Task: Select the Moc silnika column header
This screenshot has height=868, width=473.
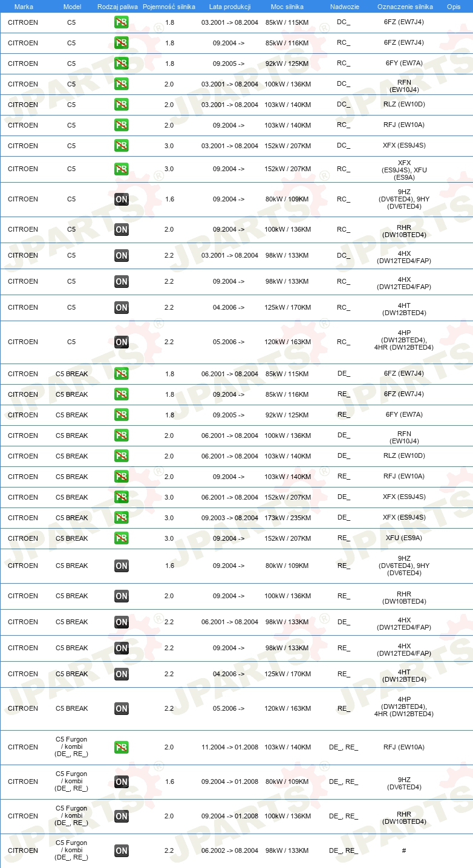Action: (x=287, y=7)
